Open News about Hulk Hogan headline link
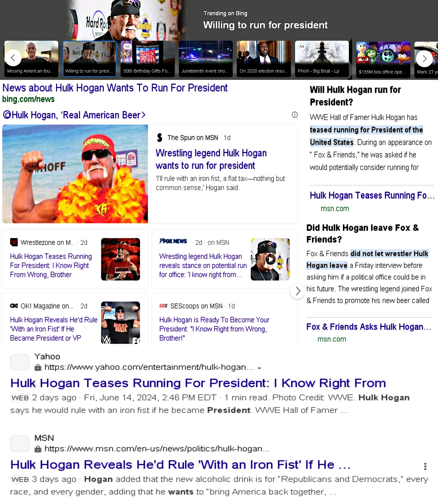 (x=115, y=88)
